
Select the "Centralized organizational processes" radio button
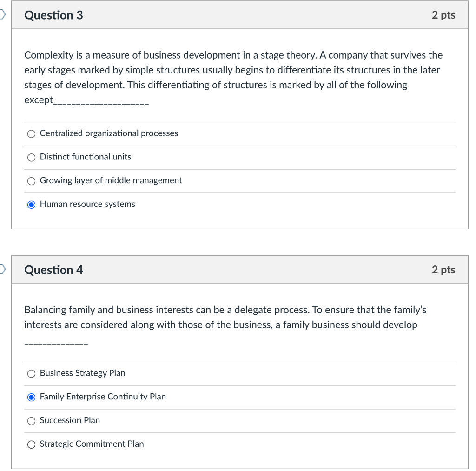(31, 133)
